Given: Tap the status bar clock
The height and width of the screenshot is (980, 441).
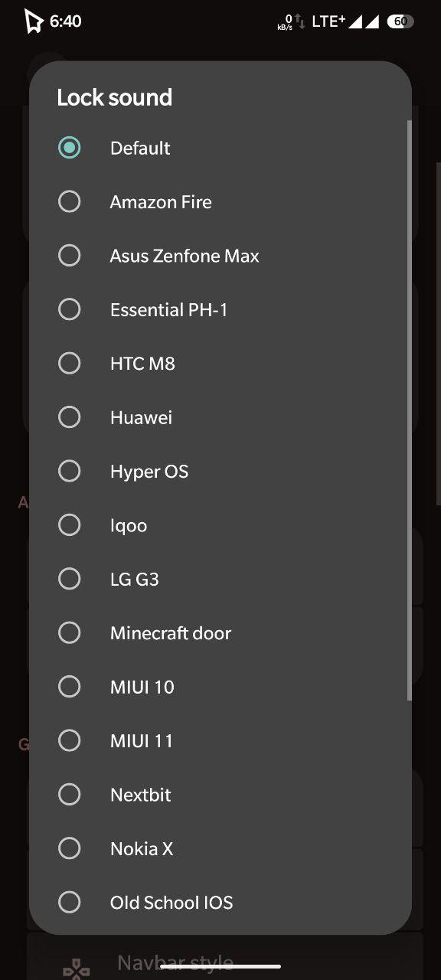Looking at the screenshot, I should [65, 21].
